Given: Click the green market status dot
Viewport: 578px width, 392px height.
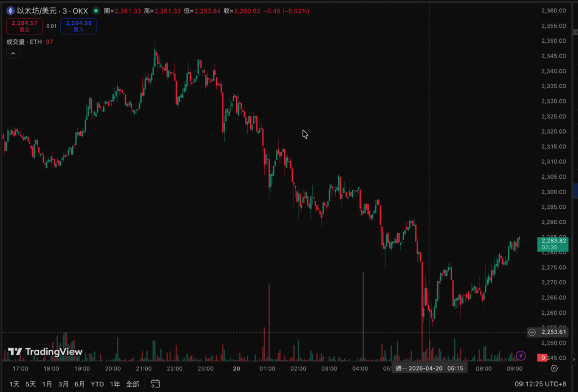Looking at the screenshot, I should point(95,10).
